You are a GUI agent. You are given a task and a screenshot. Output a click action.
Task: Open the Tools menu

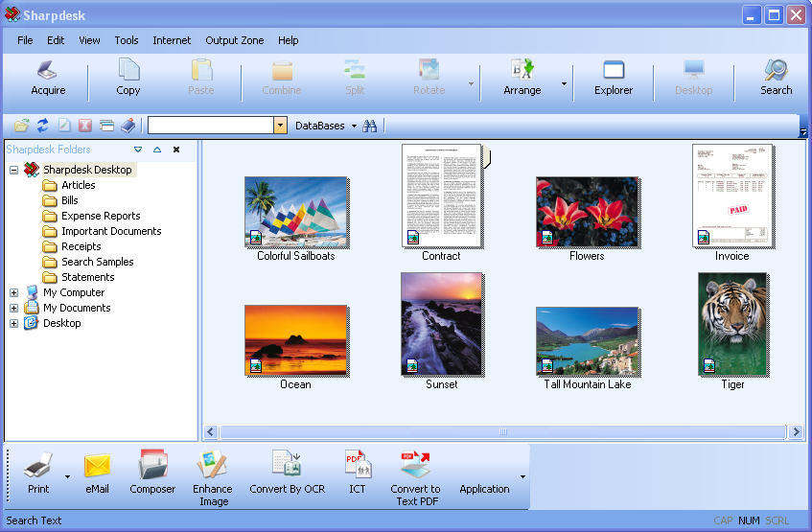click(x=127, y=40)
